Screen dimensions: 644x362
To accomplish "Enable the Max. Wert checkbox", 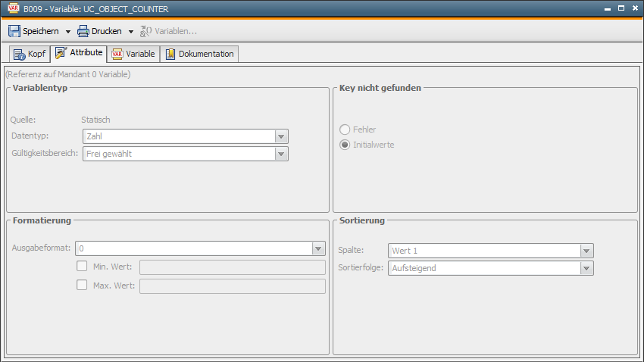I will [x=82, y=286].
